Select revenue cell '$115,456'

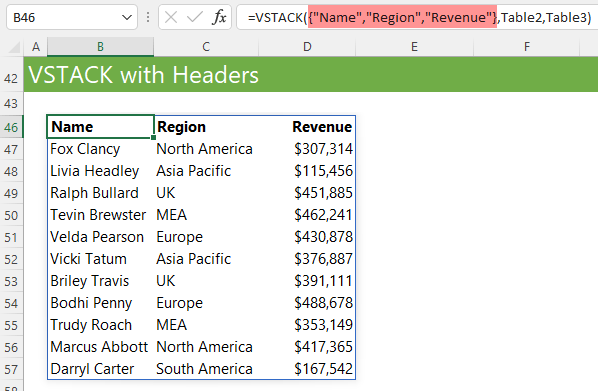tap(307, 171)
